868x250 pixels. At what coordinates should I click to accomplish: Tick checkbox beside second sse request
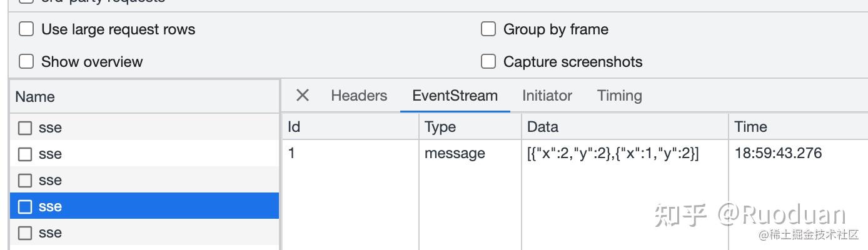(x=25, y=154)
